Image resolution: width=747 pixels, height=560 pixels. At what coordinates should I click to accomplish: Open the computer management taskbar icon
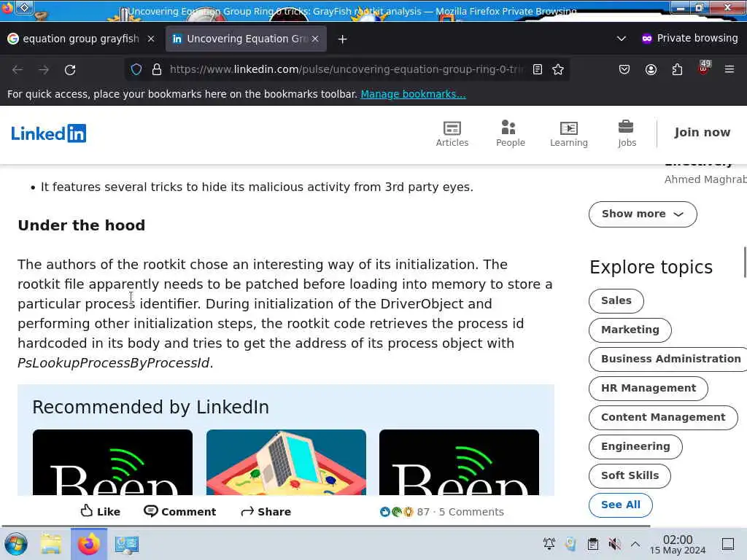(127, 544)
